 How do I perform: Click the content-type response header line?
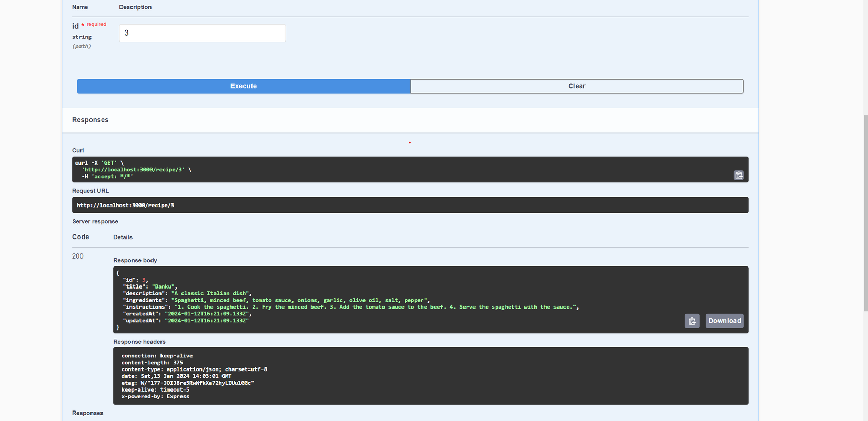point(194,369)
